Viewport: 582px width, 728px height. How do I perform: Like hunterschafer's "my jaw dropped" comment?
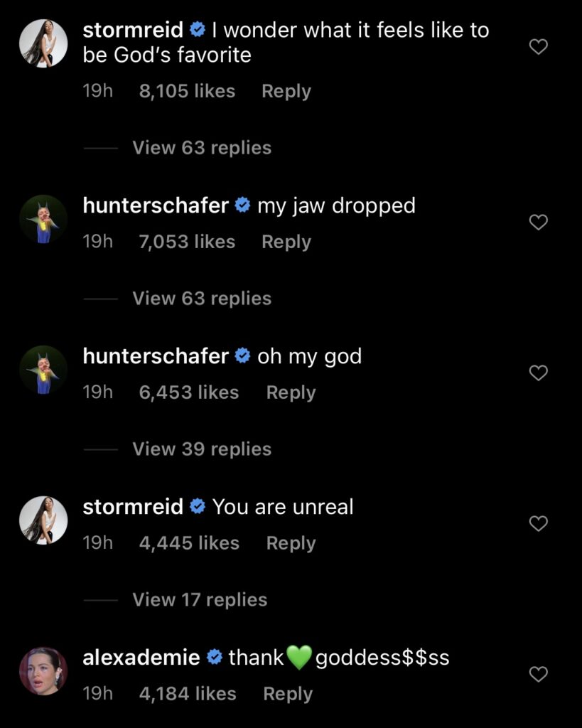[x=539, y=223]
